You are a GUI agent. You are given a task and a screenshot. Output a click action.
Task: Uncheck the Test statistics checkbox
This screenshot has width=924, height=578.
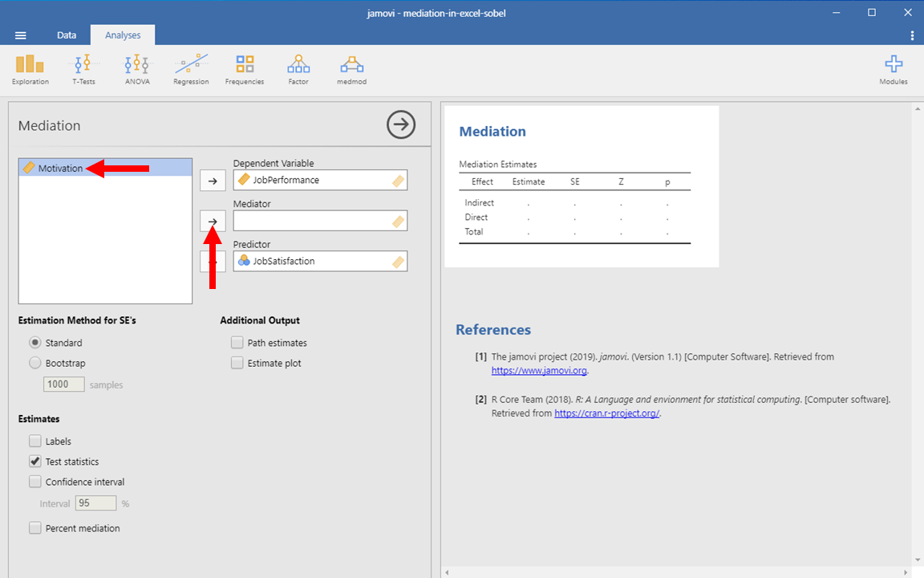coord(35,462)
